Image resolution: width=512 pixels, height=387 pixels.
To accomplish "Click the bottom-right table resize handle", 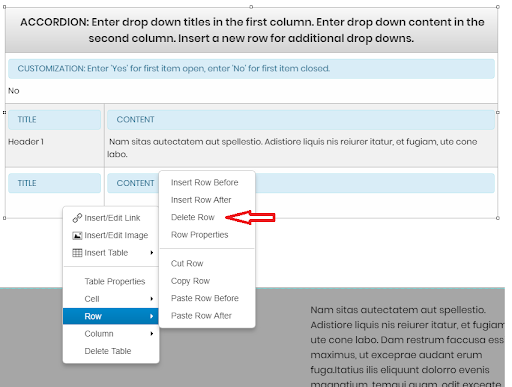I will click(x=498, y=218).
